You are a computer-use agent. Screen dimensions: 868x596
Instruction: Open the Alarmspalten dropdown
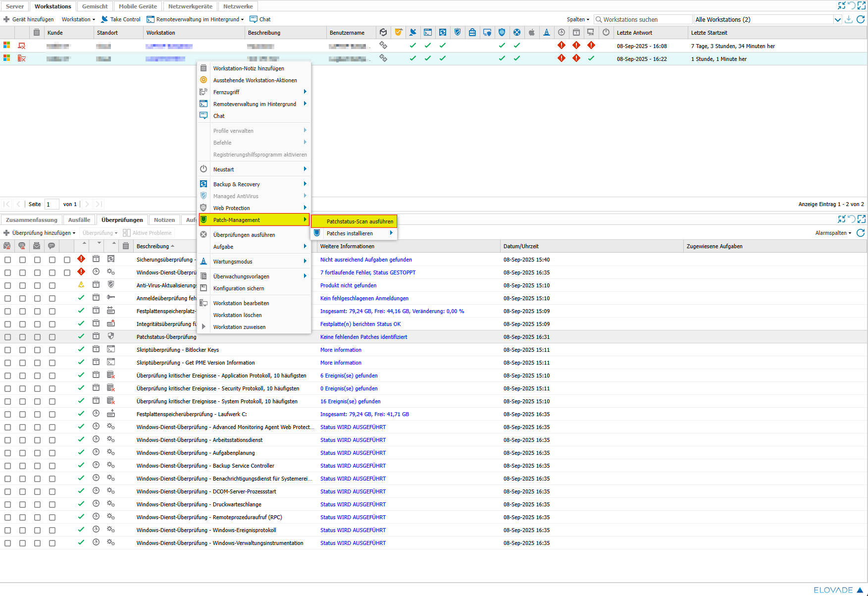coord(833,233)
